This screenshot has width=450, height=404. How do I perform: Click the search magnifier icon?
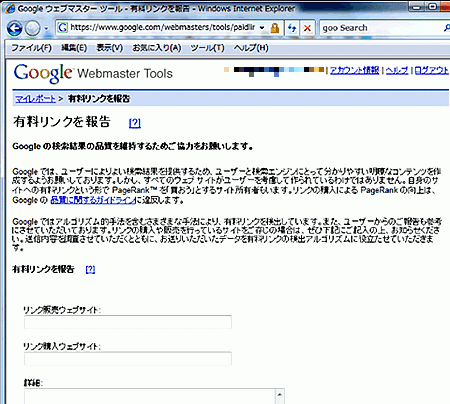446,28
